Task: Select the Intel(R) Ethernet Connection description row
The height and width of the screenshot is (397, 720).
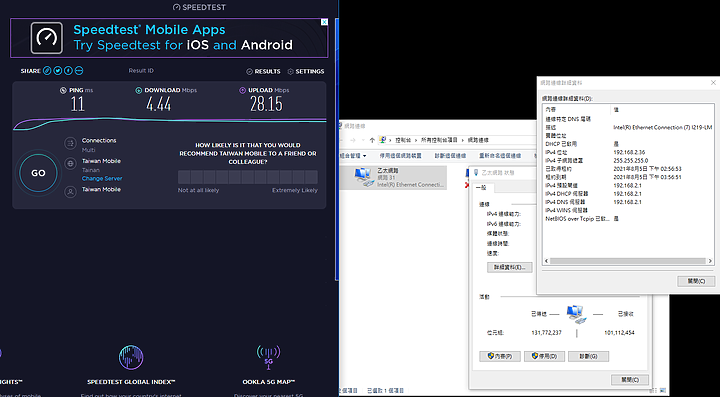Action: coord(628,127)
